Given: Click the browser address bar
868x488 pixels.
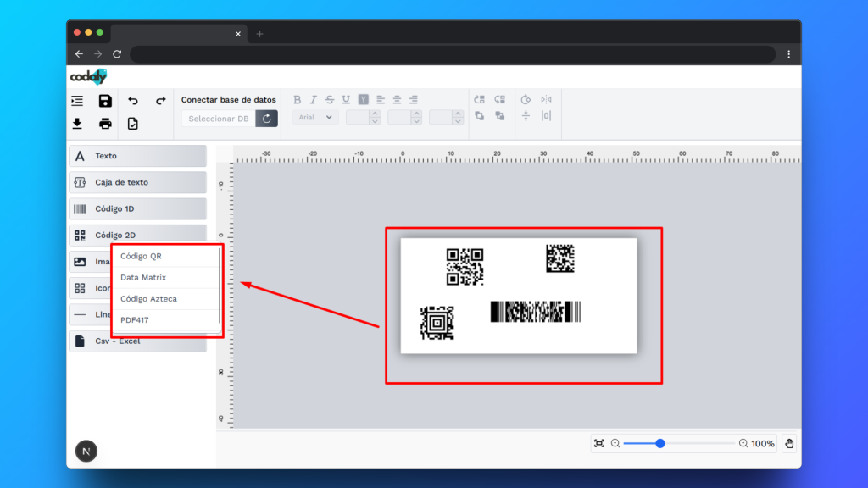Looking at the screenshot, I should point(453,54).
